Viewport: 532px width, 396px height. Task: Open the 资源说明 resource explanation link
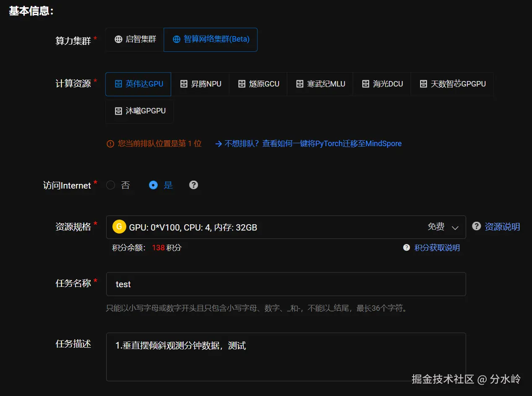503,227
